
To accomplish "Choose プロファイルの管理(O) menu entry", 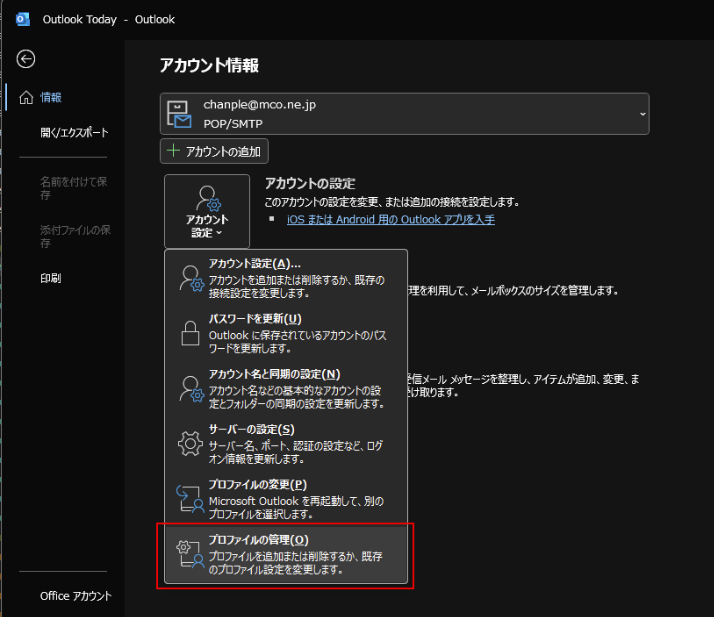I will [x=286, y=554].
